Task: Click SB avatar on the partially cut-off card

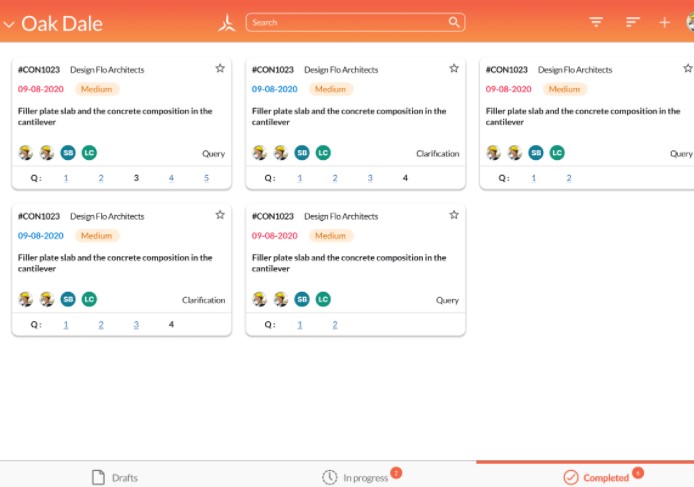Action: [x=536, y=153]
